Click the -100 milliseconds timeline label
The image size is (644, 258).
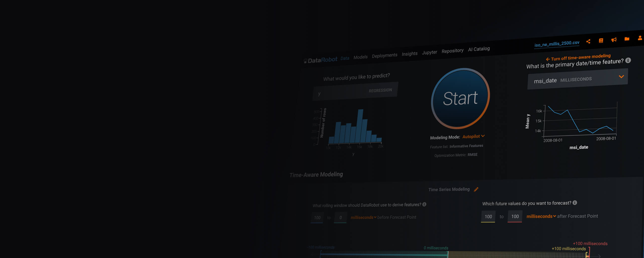(321, 247)
